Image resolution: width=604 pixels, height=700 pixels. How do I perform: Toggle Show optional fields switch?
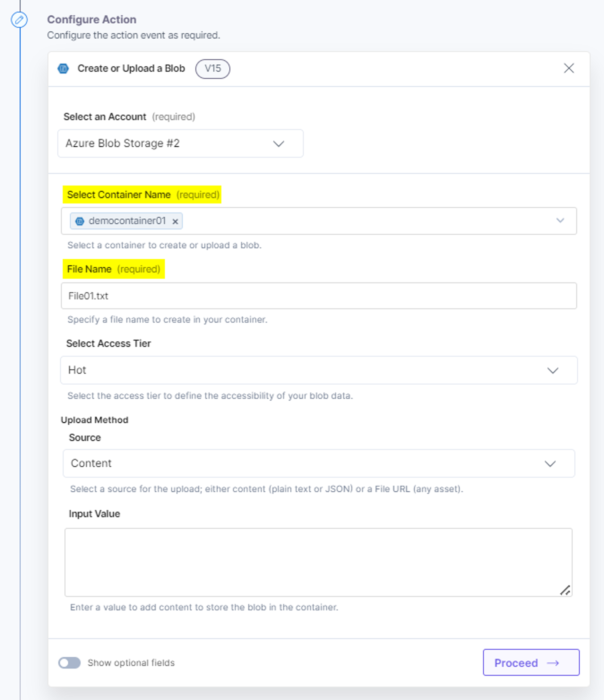pyautogui.click(x=69, y=663)
